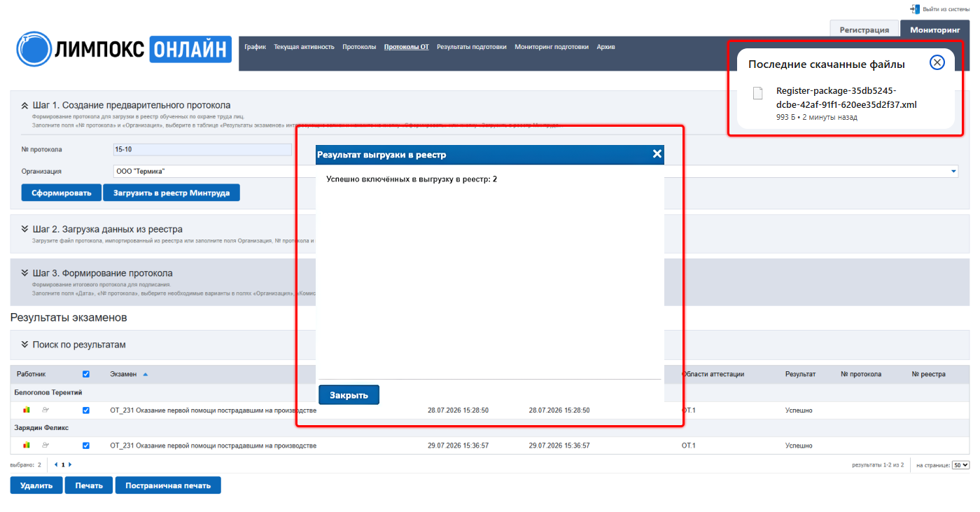
Task: Switch to Регистрация tab
Action: (x=864, y=29)
